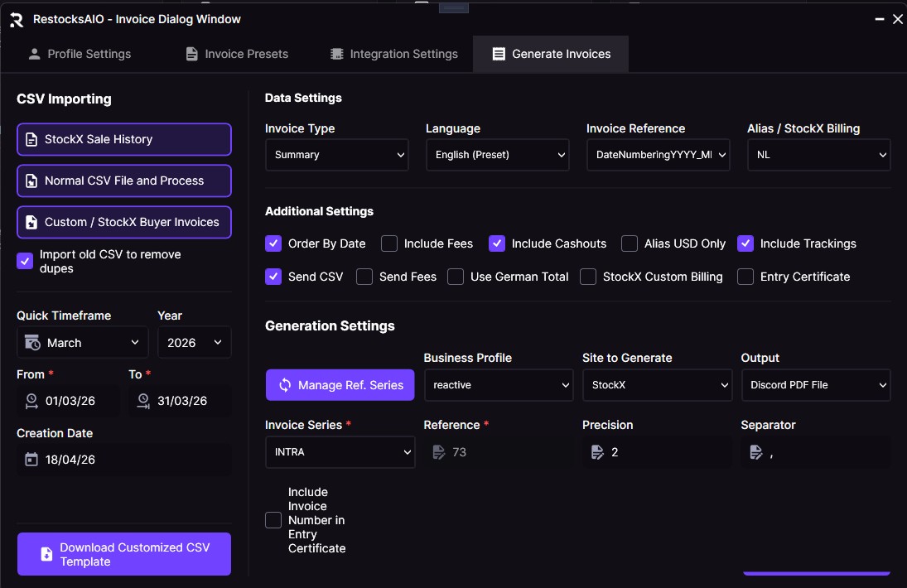Viewport: 907px width, 588px height.
Task: Click the Quick Timeframe calendar icon
Action: pyautogui.click(x=32, y=343)
